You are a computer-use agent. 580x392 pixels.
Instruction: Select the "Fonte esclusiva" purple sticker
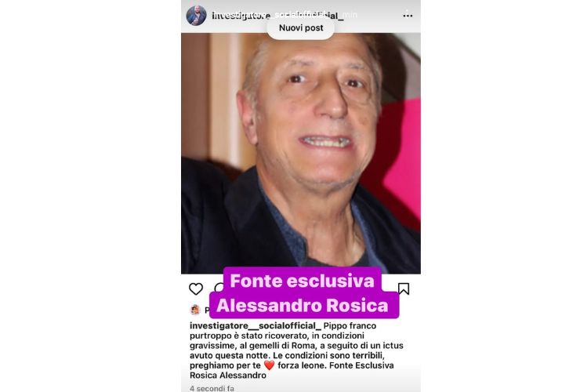pos(303,281)
